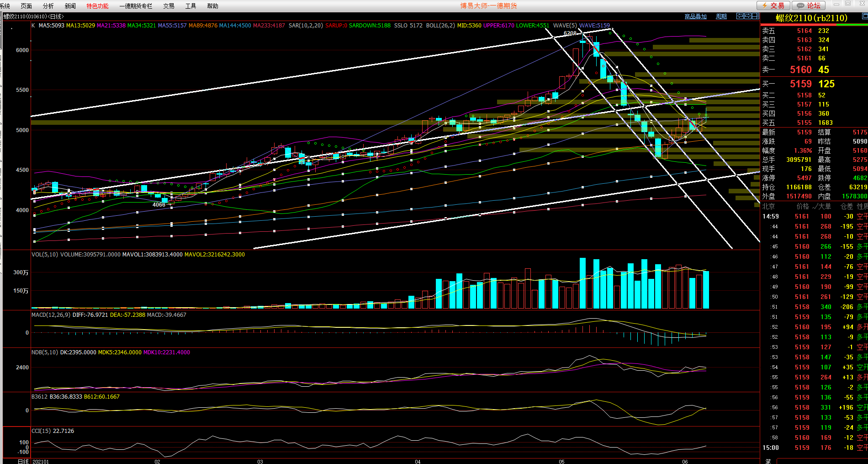The height and width of the screenshot is (464, 868).
Task: Click the left arrow navigation icon
Action: pyautogui.click(x=740, y=16)
